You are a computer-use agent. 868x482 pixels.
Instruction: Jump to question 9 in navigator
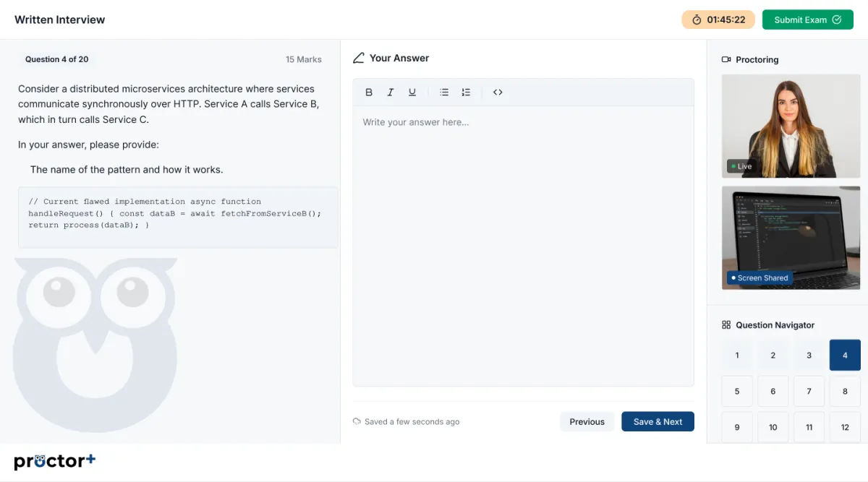click(x=737, y=427)
